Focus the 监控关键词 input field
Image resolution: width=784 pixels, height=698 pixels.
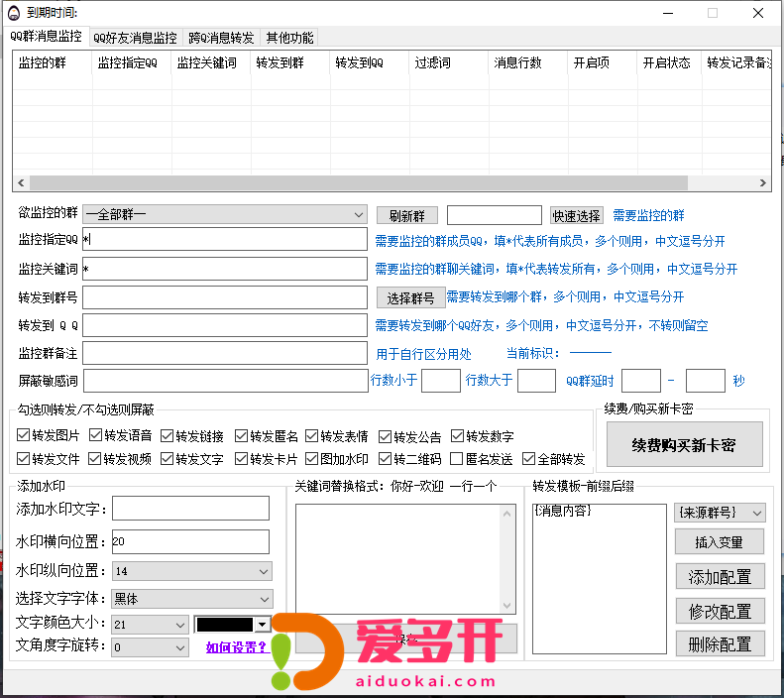[x=225, y=269]
